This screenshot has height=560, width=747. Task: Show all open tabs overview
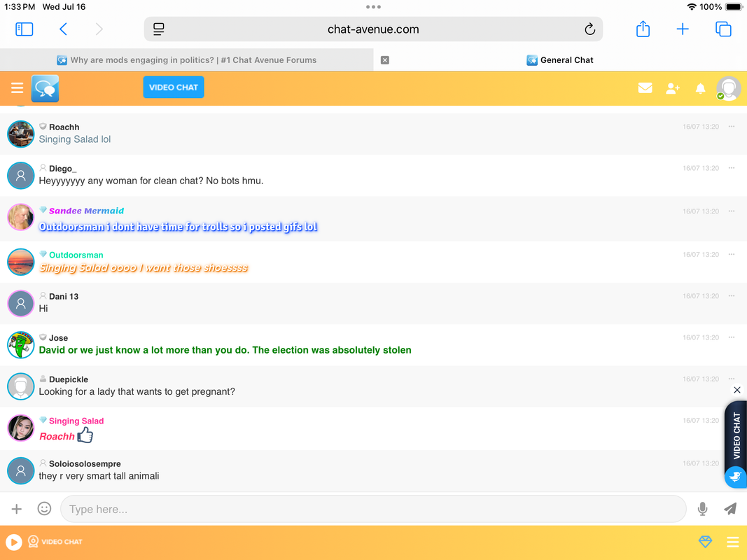(x=723, y=29)
